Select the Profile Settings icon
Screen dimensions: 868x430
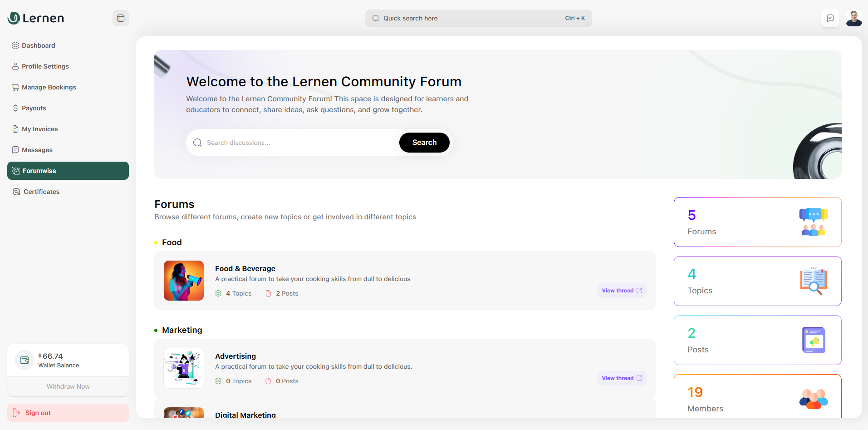(15, 66)
